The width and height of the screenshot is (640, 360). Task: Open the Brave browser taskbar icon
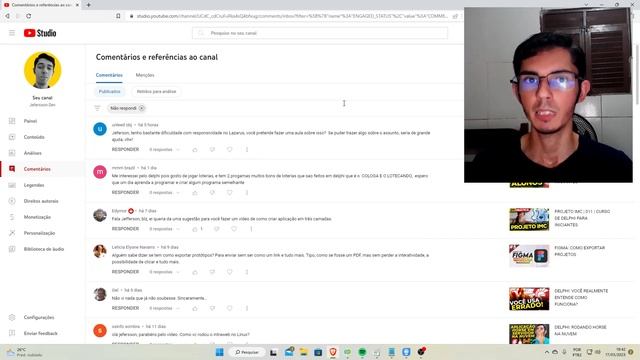point(333,352)
